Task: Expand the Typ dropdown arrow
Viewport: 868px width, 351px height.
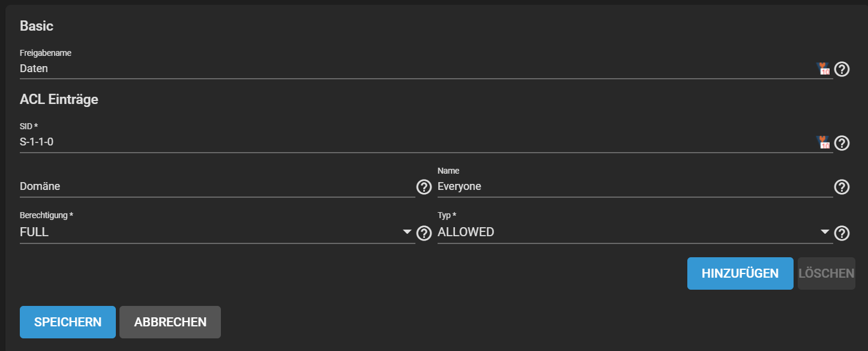Action: pos(825,232)
